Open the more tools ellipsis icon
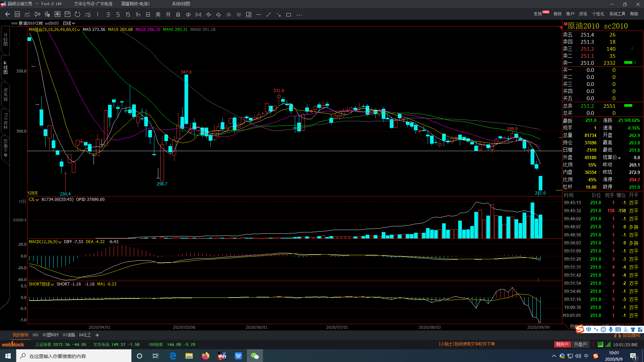This screenshot has height=362, width=644. [x=299, y=14]
